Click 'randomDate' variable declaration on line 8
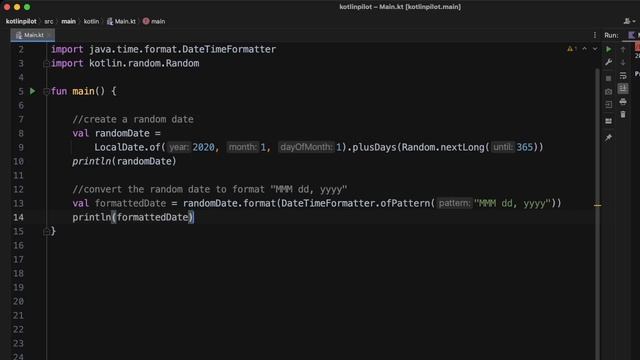Image resolution: width=640 pixels, height=360 pixels. coord(122,133)
